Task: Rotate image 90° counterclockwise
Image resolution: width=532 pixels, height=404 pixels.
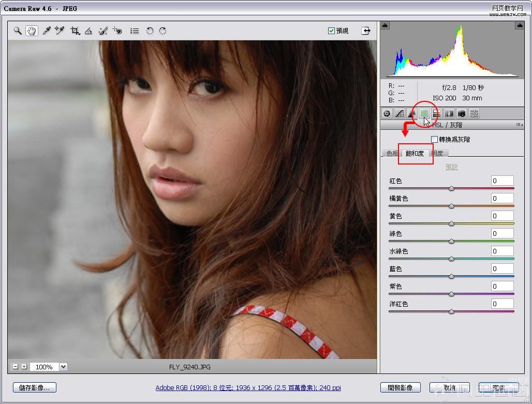Action: click(150, 31)
